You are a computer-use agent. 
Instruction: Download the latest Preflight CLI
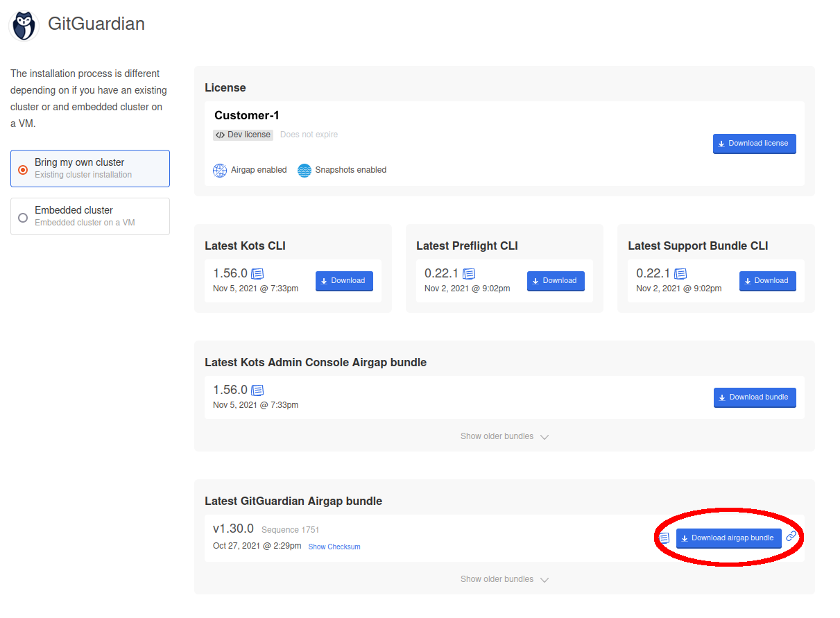(556, 281)
